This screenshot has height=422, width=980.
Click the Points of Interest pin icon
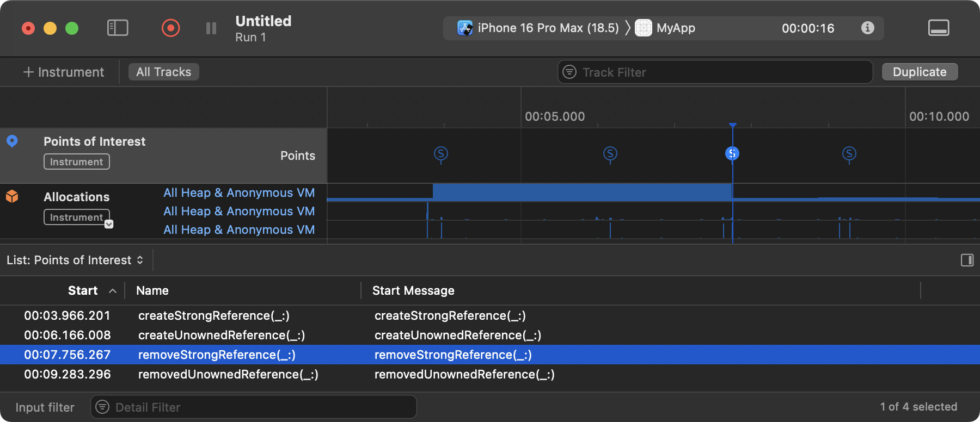click(12, 141)
